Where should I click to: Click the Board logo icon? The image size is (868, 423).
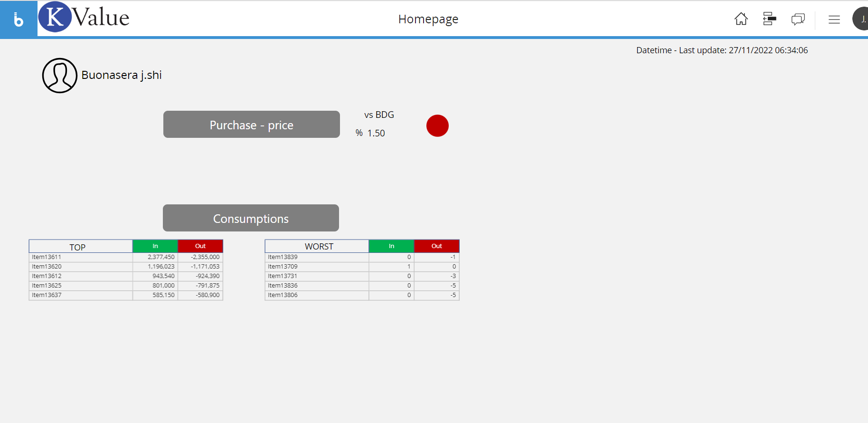(x=19, y=19)
